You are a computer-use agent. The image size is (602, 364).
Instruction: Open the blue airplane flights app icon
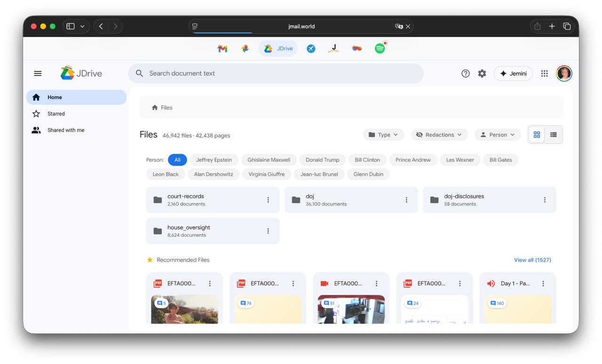pyautogui.click(x=311, y=48)
